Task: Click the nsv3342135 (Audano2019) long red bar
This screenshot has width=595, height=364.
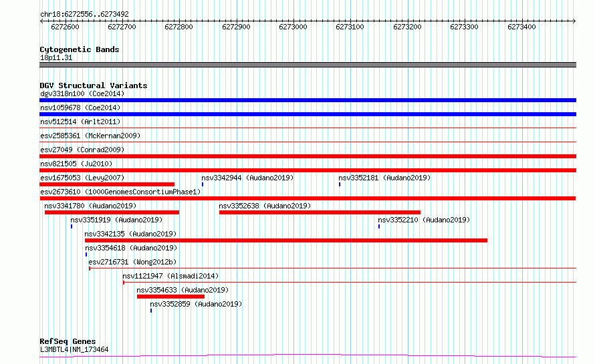Action: pyautogui.click(x=286, y=240)
